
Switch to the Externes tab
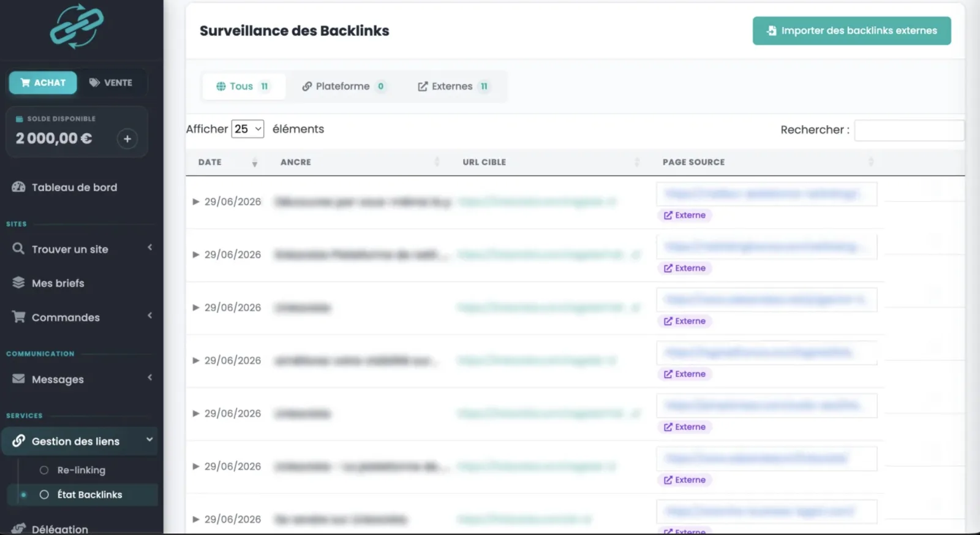pyautogui.click(x=453, y=86)
